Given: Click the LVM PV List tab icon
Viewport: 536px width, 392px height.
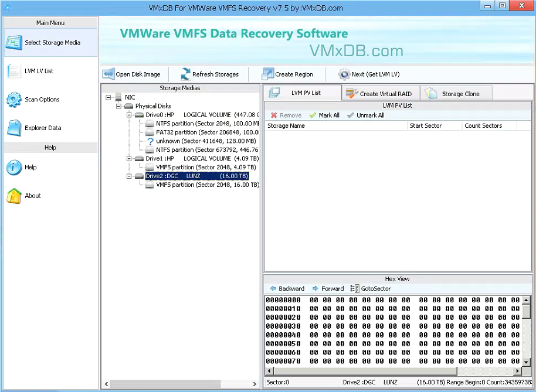Looking at the screenshot, I should pos(274,92).
